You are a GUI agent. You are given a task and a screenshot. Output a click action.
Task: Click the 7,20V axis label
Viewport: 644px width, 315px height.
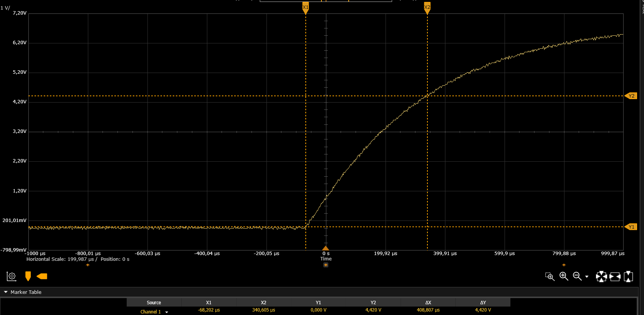[x=20, y=13]
